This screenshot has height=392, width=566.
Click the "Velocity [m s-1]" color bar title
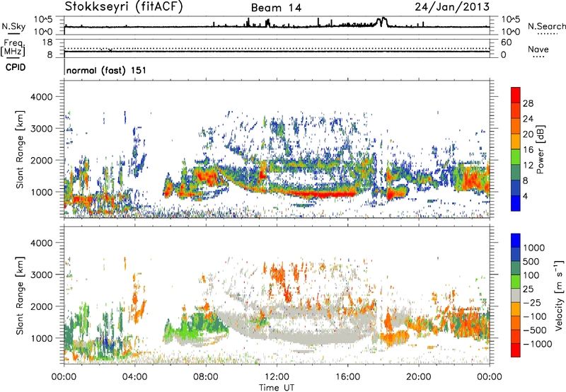tap(559, 295)
